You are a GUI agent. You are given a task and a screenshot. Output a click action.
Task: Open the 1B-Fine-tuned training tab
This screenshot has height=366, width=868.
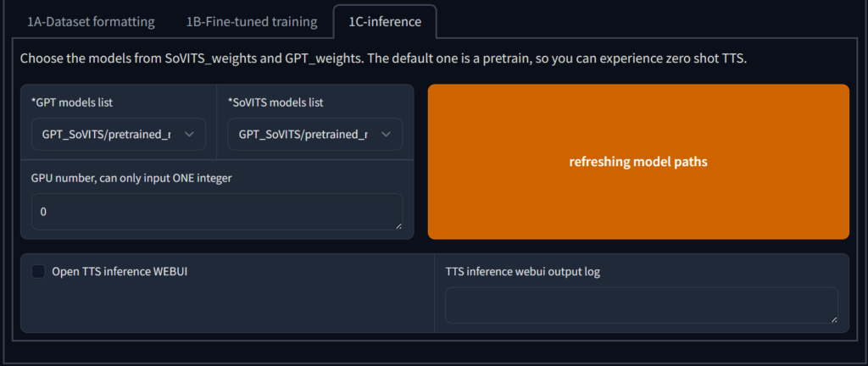[252, 22]
